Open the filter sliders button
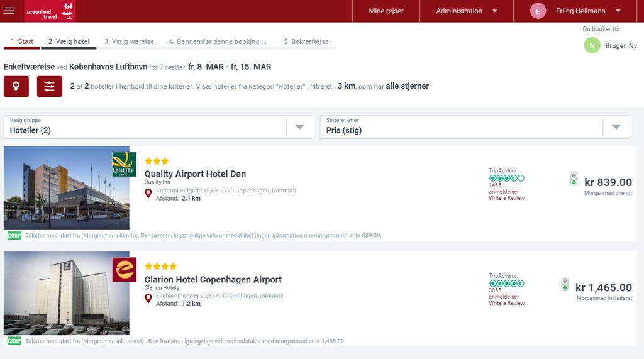Viewport: 644px width, 359px height. pos(49,86)
